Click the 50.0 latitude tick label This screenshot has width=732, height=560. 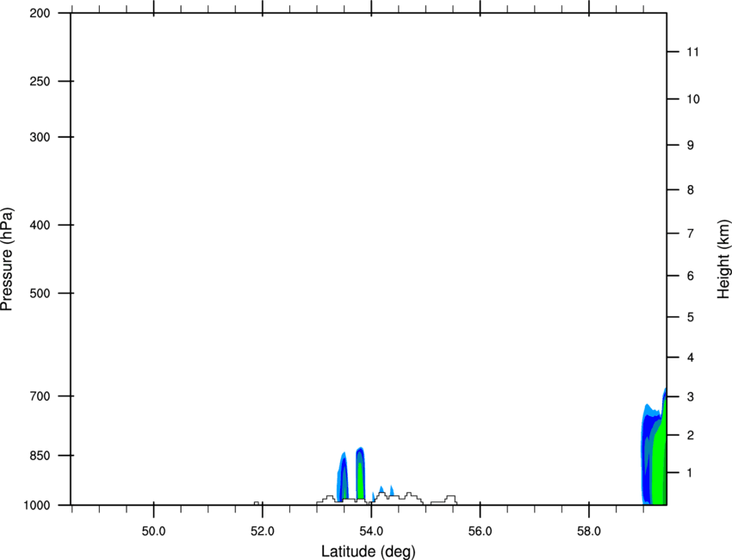[153, 532]
